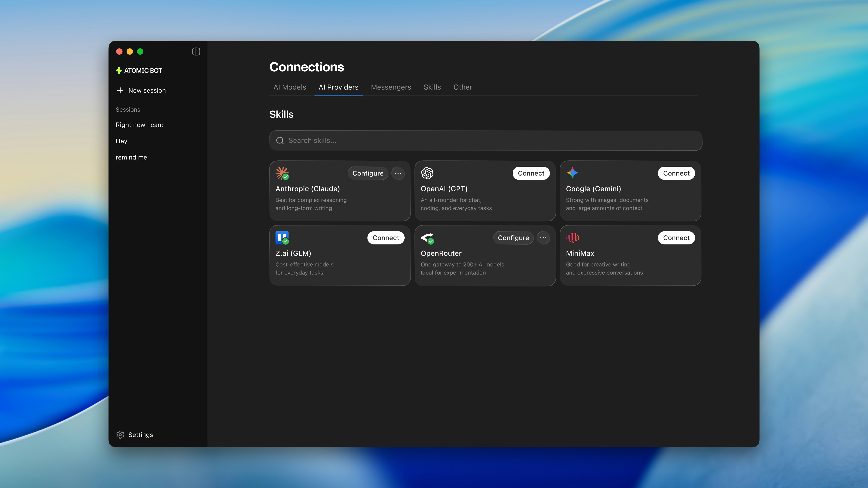Switch to the Messengers tab
This screenshot has height=488, width=868.
click(391, 87)
